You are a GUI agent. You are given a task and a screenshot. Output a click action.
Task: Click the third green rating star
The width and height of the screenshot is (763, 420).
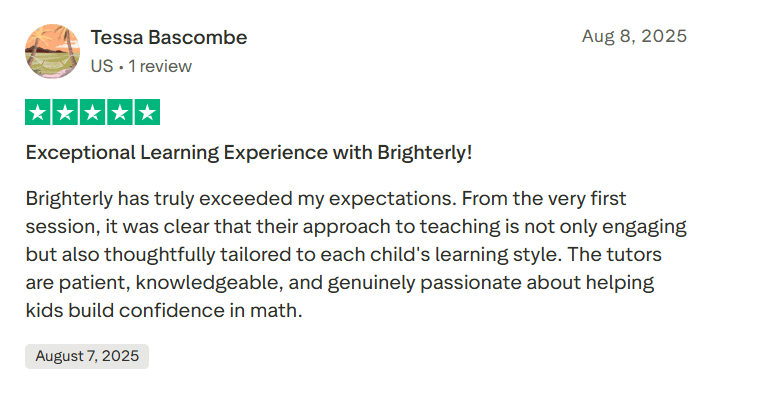tap(92, 113)
